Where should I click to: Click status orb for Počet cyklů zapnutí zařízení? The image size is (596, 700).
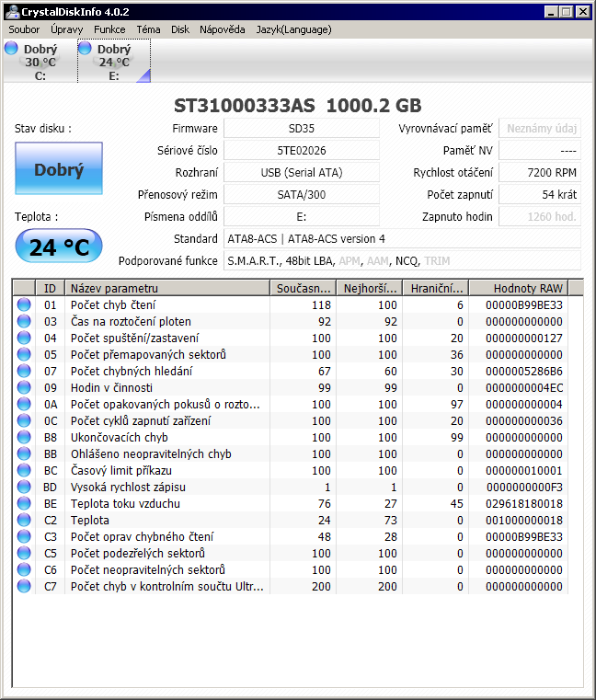[24, 420]
